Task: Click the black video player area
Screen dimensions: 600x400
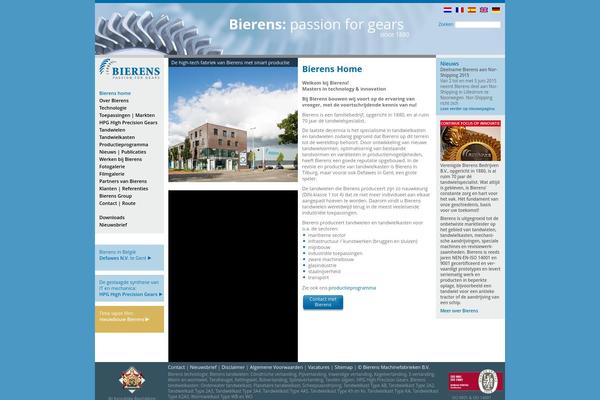Action: click(x=233, y=276)
